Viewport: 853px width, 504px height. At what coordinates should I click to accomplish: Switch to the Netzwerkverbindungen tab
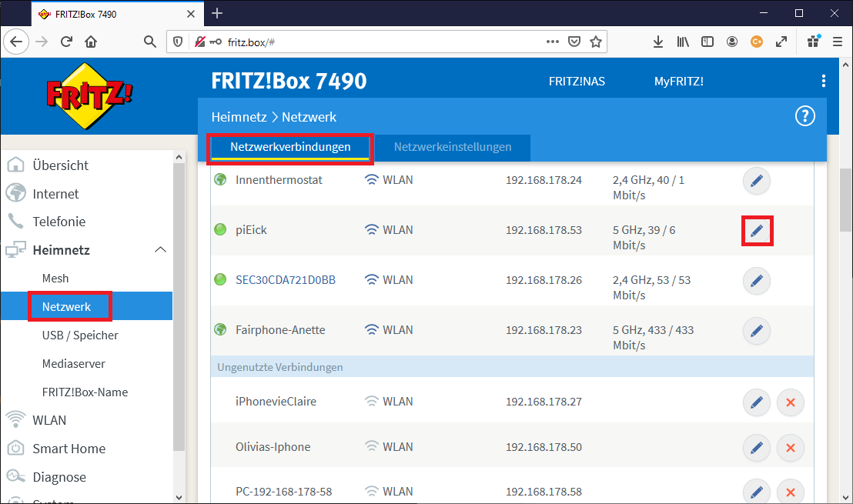(x=290, y=147)
